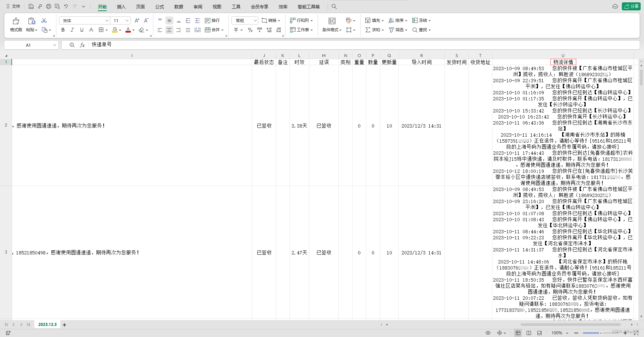Click the Freeze panes (冻结) button
Screen dimensions: 644x337
click(x=421, y=20)
